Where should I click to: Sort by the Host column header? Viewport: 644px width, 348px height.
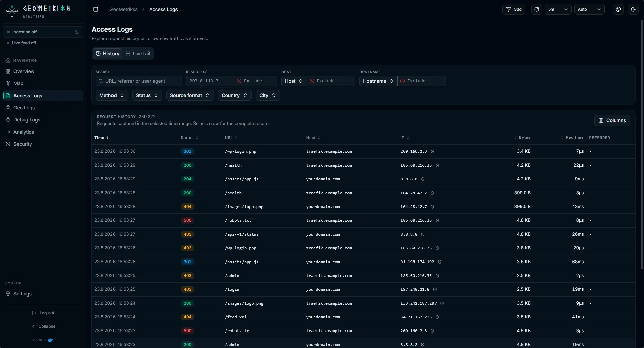(313, 138)
